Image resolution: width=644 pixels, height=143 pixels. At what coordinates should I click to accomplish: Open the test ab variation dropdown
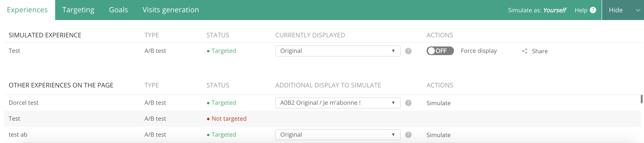click(337, 135)
